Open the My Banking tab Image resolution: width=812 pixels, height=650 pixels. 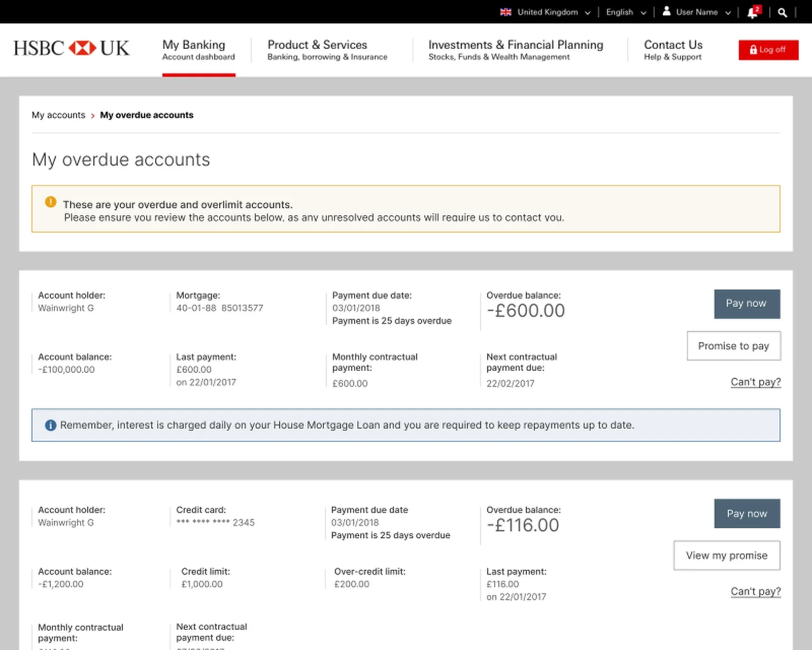[x=198, y=50]
